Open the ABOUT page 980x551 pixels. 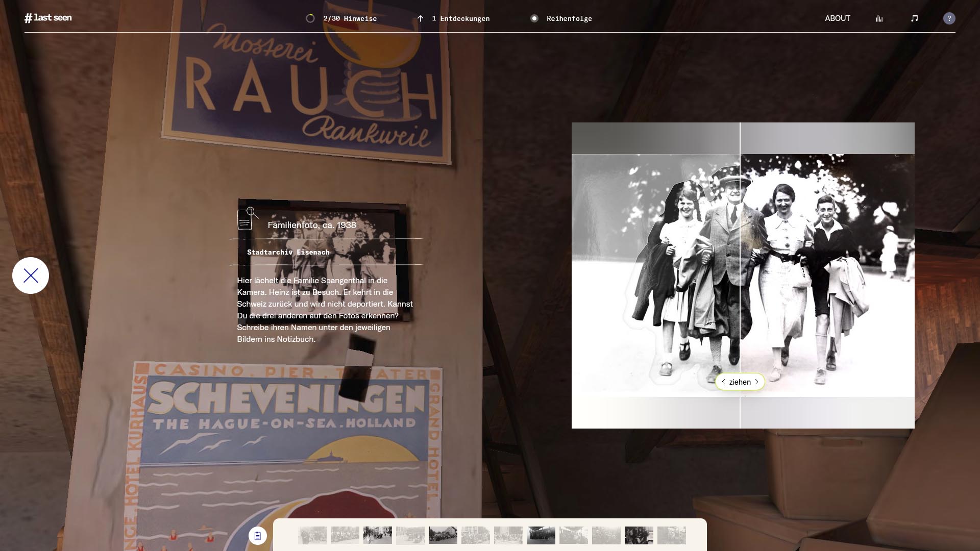point(838,18)
